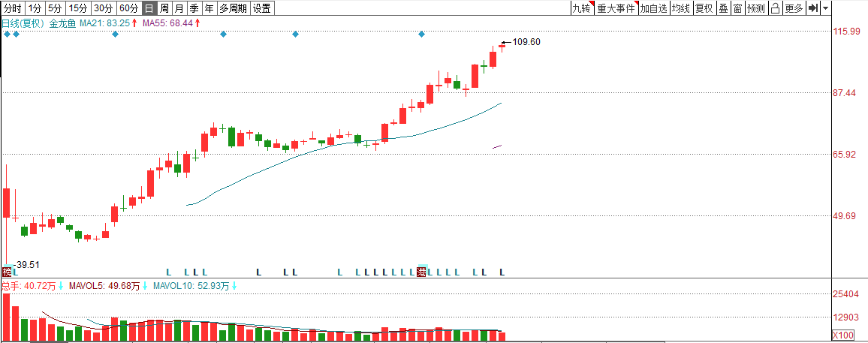Image resolution: width=868 pixels, height=343 pixels.
Task: Click the 115.99 price axis label
Action: click(x=846, y=32)
